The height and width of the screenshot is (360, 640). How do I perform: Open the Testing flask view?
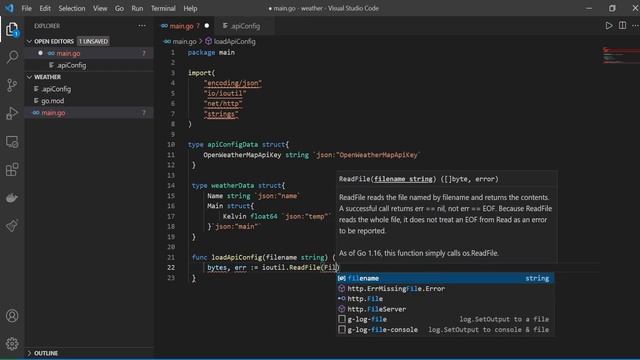pos(12,226)
